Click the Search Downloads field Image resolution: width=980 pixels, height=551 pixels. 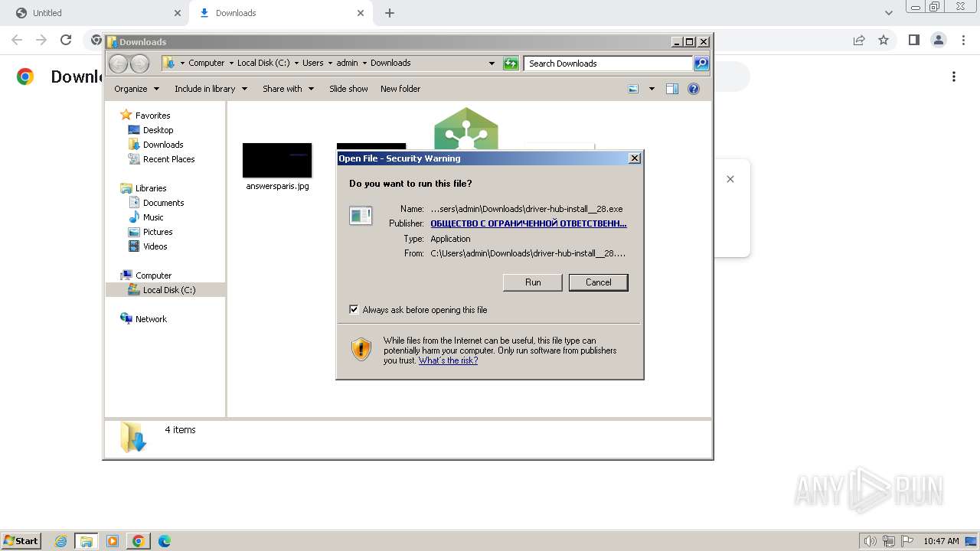click(609, 64)
